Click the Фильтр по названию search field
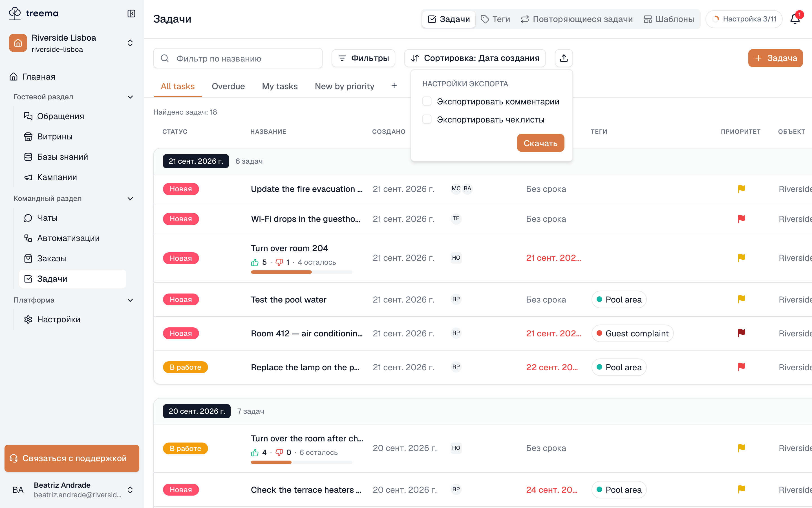The height and width of the screenshot is (508, 812). (x=238, y=58)
